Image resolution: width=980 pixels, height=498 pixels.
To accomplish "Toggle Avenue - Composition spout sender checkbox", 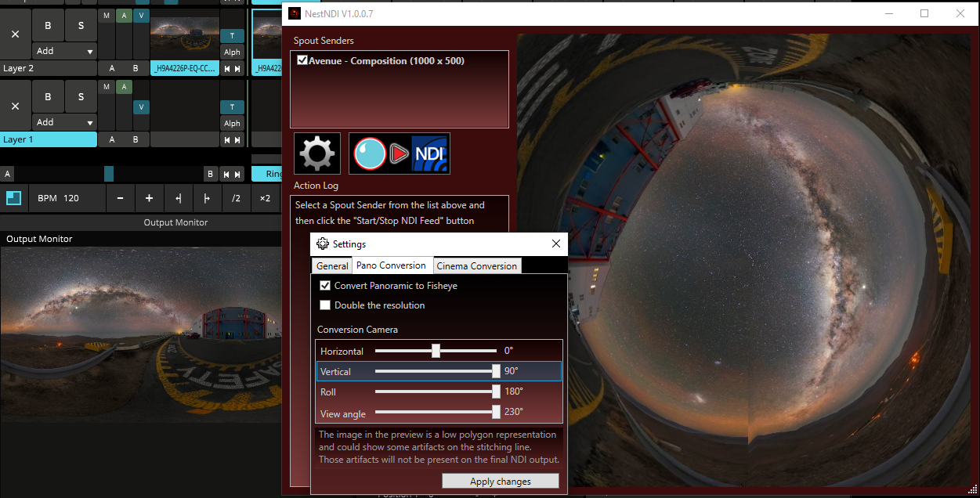I will click(x=302, y=60).
